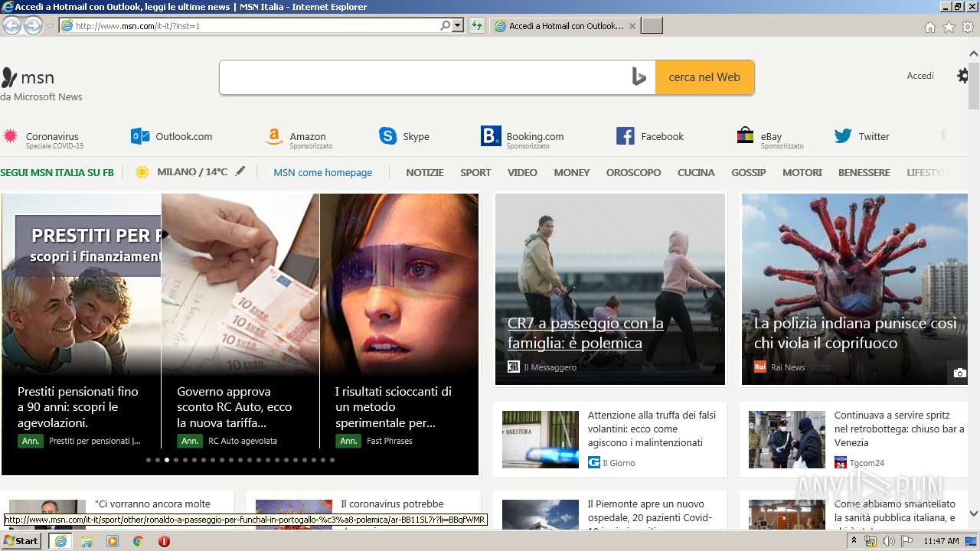
Task: Open Internet Explorer Tools gear
Action: [x=968, y=27]
